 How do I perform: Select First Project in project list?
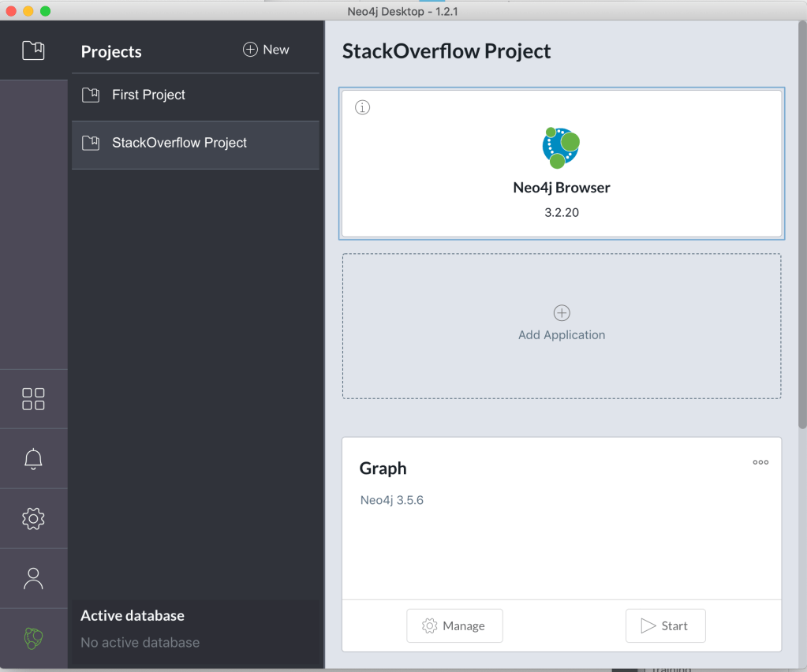coord(148,95)
